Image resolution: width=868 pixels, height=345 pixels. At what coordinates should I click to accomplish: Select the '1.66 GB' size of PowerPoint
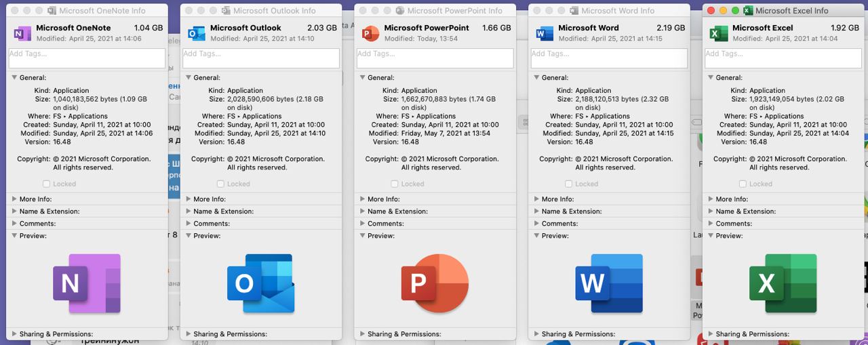(x=496, y=28)
